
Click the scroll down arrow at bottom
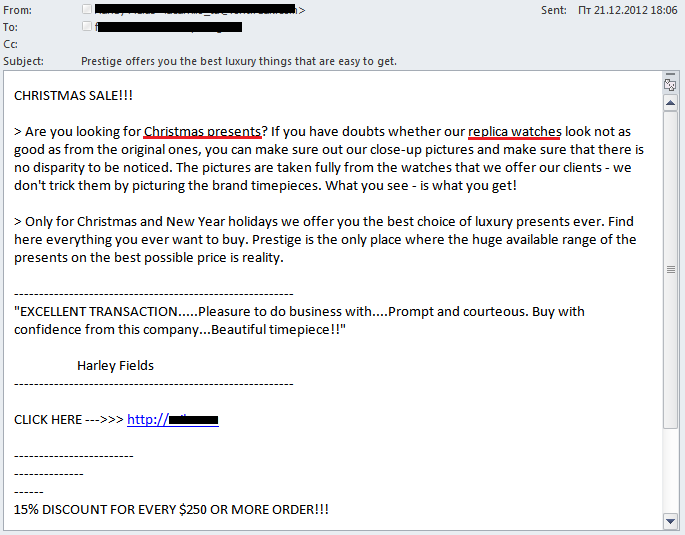(x=670, y=521)
